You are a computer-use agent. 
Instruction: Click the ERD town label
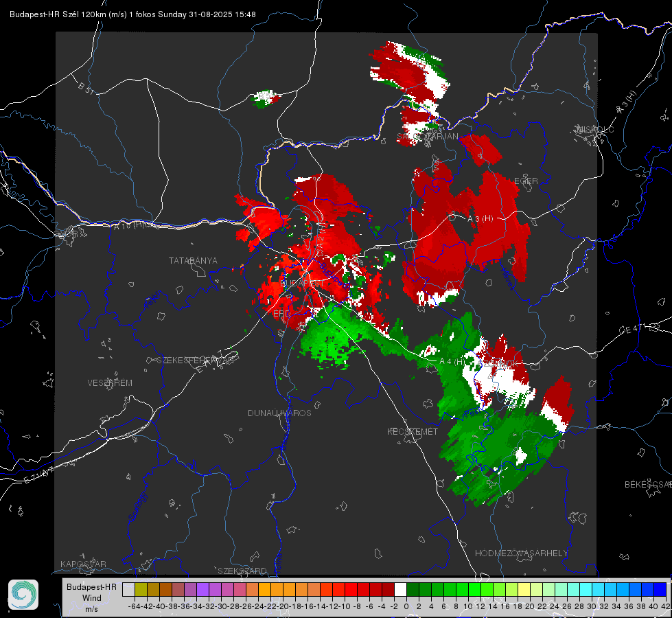[x=281, y=314]
